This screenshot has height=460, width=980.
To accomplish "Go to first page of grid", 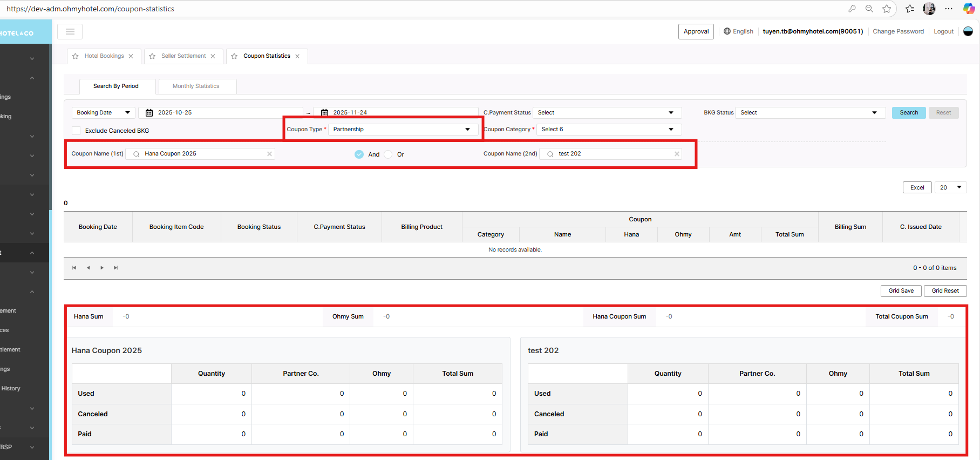I will tap(74, 268).
